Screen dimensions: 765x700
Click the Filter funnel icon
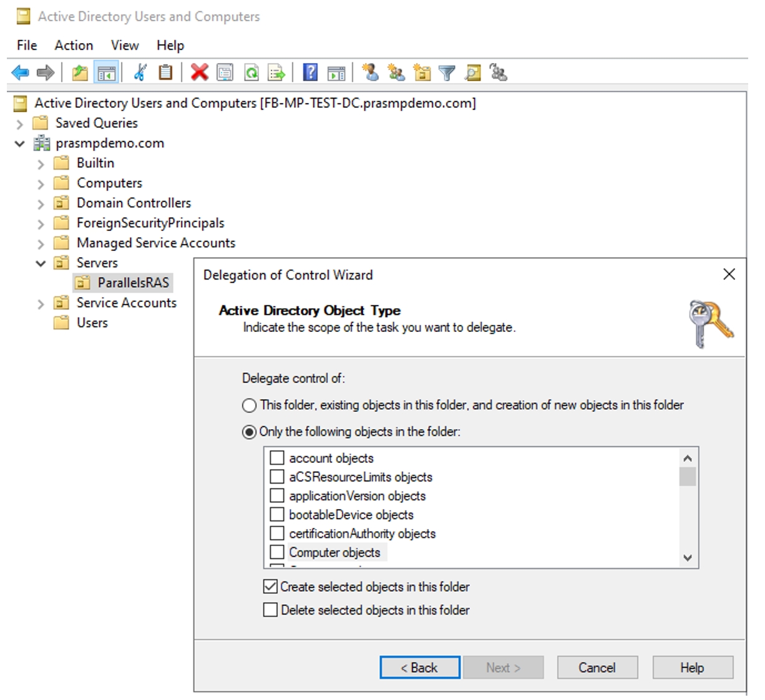coord(447,73)
